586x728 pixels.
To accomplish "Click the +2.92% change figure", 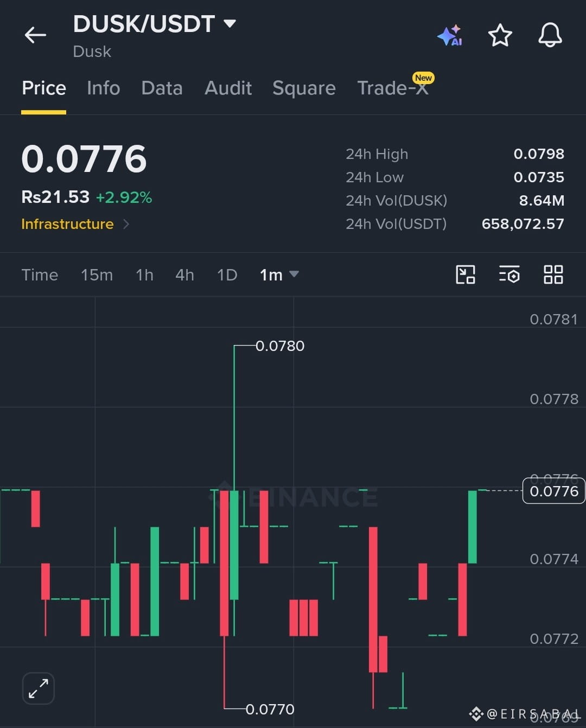I will (124, 197).
